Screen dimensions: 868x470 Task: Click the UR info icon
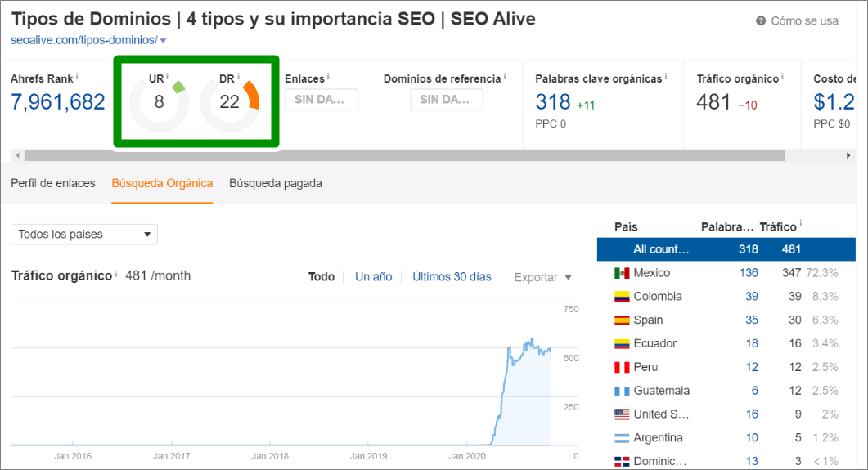[168, 78]
